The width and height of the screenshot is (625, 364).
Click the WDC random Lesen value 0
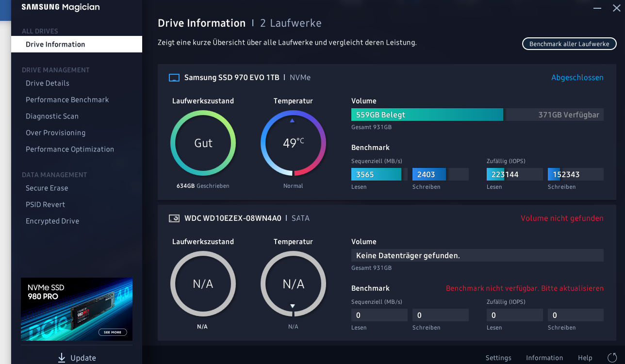pos(515,315)
